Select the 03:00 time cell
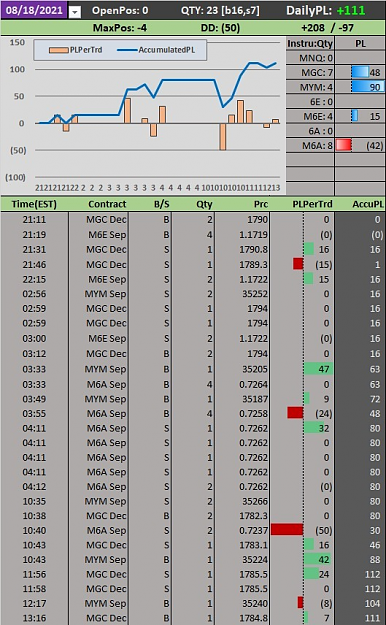386x625 pixels. point(34,338)
